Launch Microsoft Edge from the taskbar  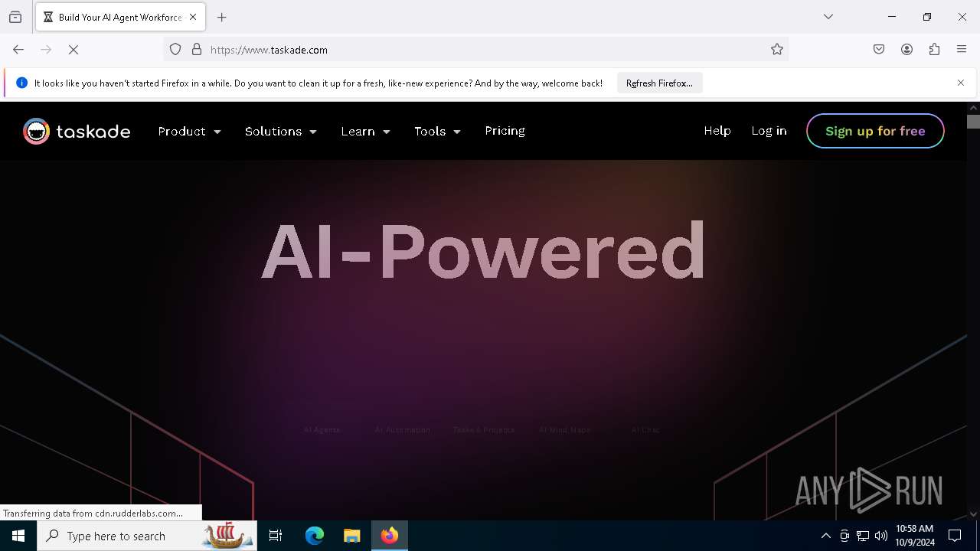pos(315,536)
